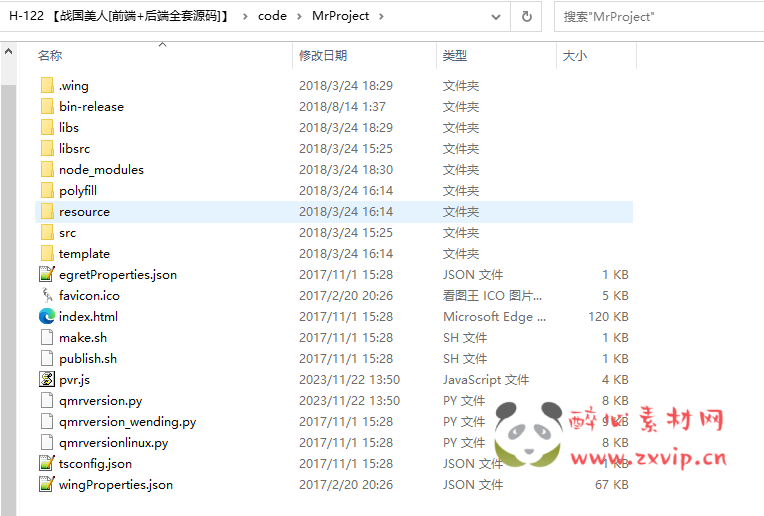Click the 120 KB size of index.html
764x516 pixels.
[x=608, y=317]
